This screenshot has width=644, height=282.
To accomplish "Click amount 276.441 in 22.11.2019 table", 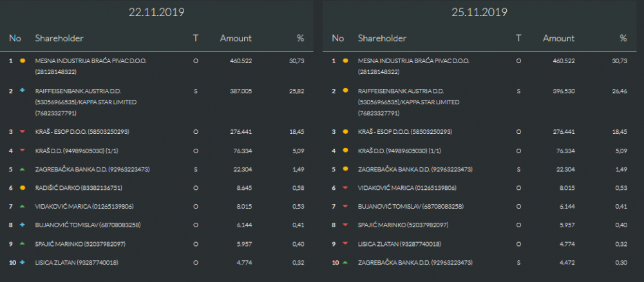I will [x=241, y=132].
